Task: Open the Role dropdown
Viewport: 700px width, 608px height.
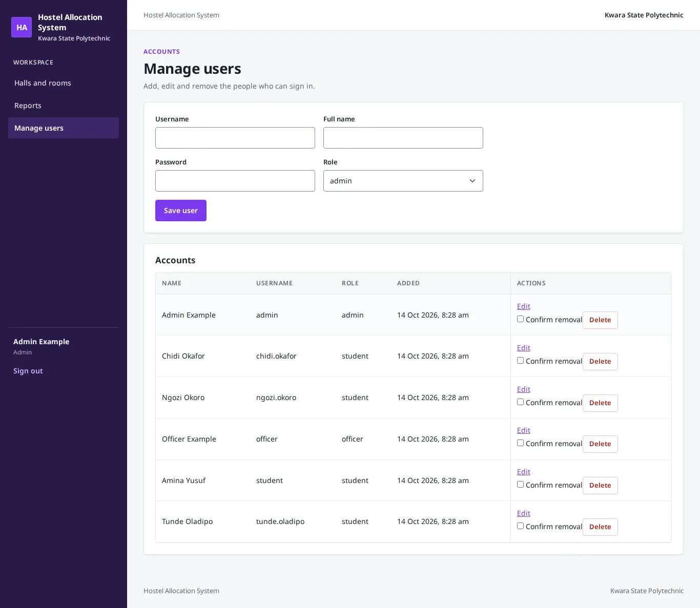Action: point(403,181)
